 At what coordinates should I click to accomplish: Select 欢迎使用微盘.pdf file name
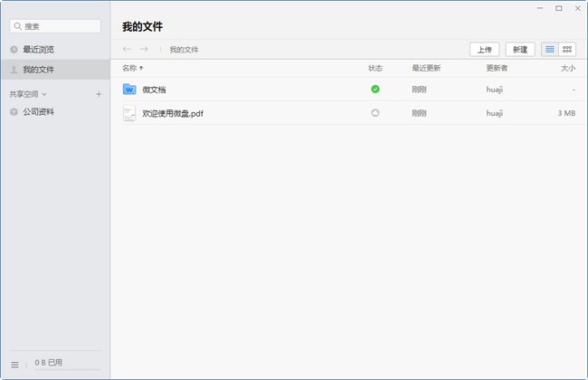(x=173, y=113)
